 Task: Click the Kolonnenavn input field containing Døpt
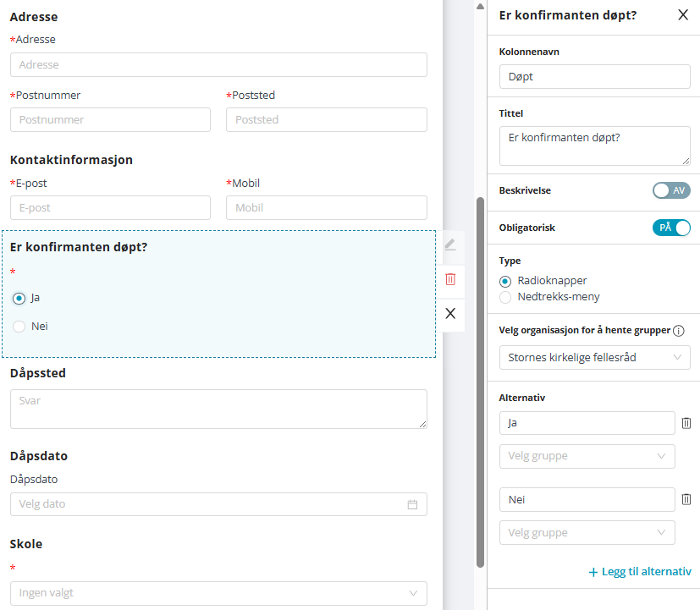(x=594, y=76)
